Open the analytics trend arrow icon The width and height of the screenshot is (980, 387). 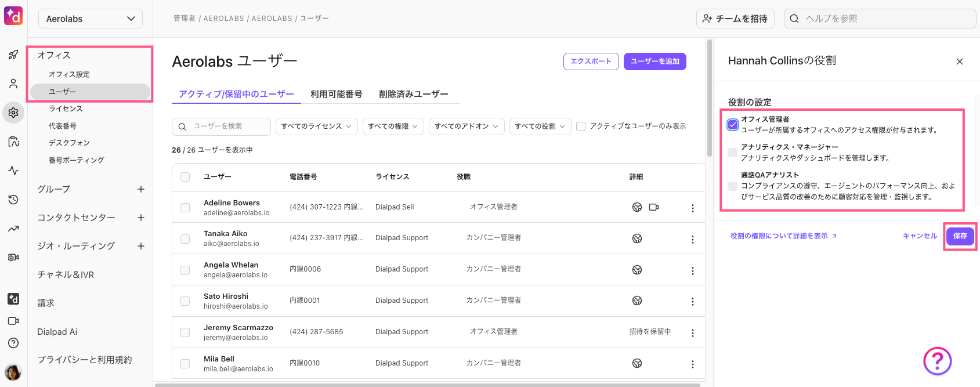point(13,229)
